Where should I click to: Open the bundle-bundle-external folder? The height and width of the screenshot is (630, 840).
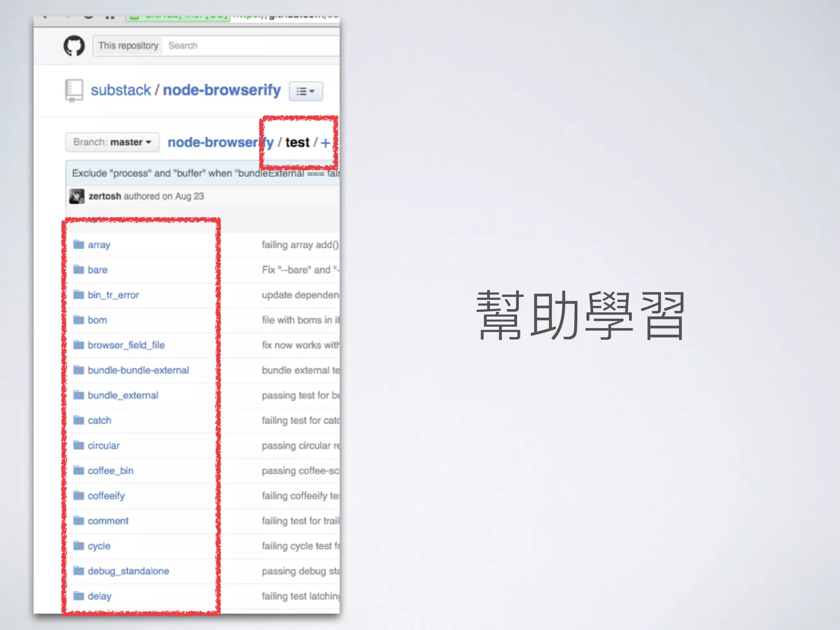[138, 370]
